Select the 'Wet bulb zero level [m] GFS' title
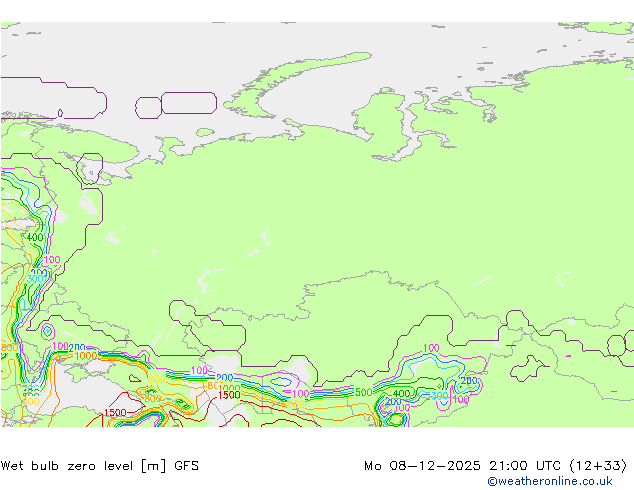The image size is (634, 490). pos(100,466)
